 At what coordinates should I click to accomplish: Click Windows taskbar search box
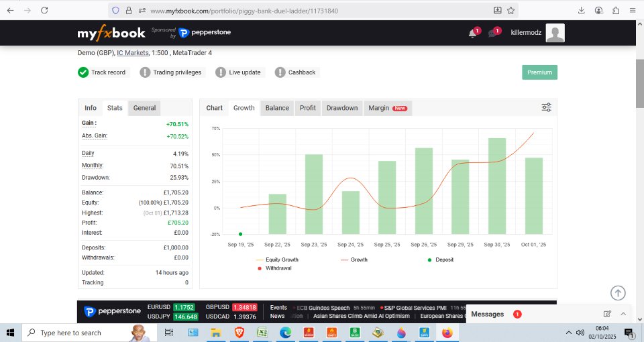coord(89,333)
